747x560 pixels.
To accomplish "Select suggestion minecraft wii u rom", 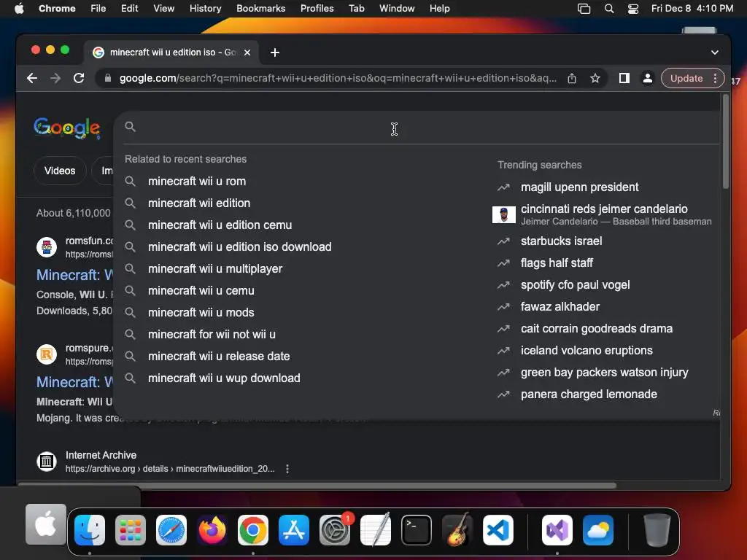I will click(197, 181).
